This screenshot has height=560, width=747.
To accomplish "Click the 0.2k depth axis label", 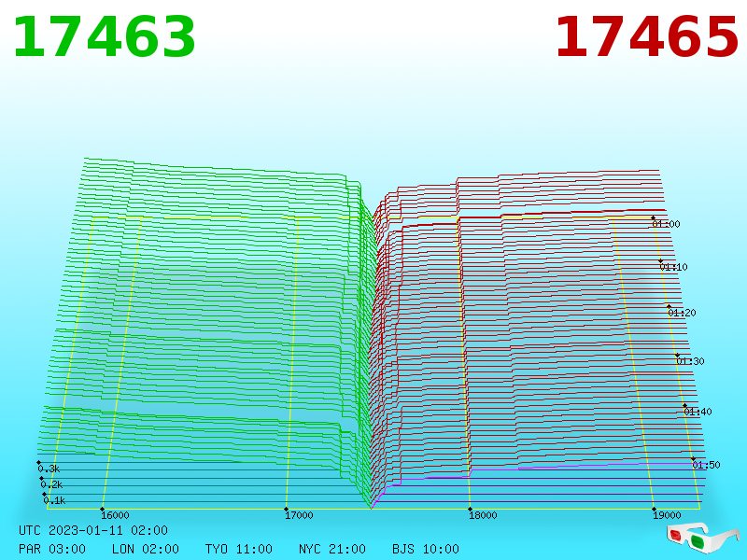I will click(x=51, y=484).
